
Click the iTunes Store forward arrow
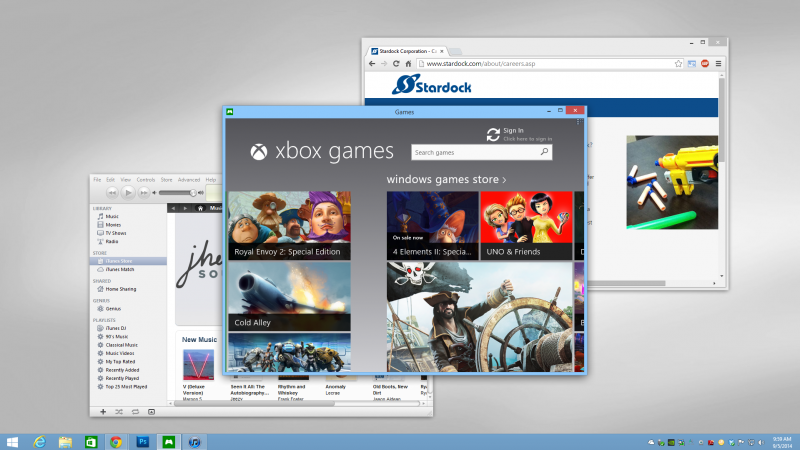(185, 208)
